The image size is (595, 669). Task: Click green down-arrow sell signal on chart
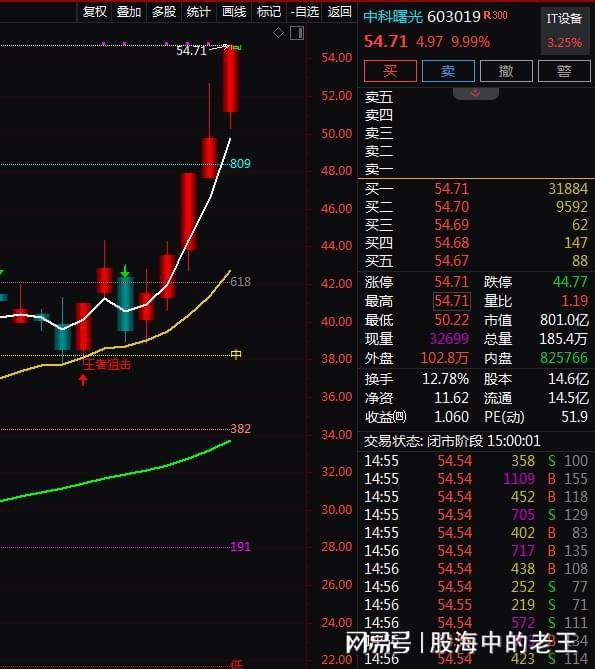pyautogui.click(x=125, y=271)
